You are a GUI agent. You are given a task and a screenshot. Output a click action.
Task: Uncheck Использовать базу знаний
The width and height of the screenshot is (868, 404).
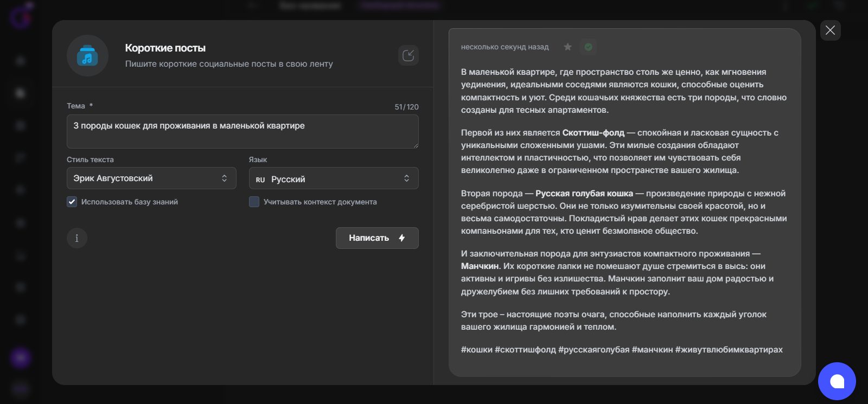pos(72,202)
